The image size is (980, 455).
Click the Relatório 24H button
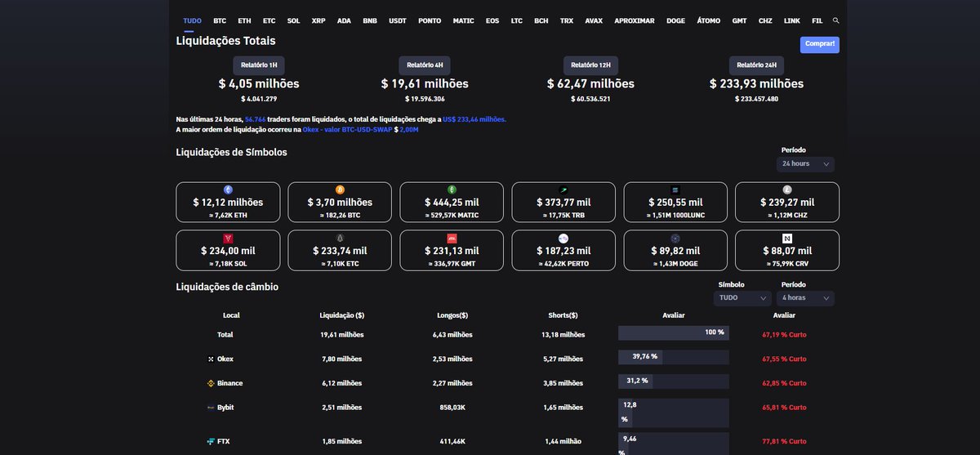click(756, 65)
